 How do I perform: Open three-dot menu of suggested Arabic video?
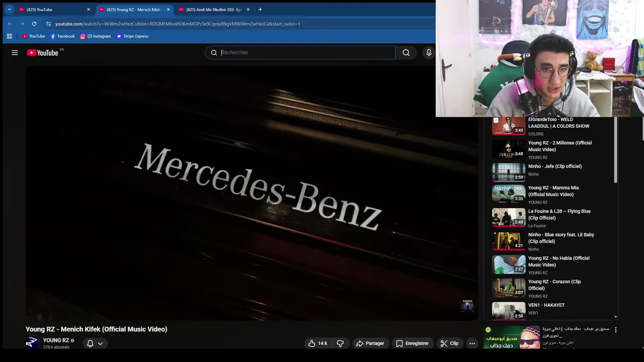coord(615,330)
